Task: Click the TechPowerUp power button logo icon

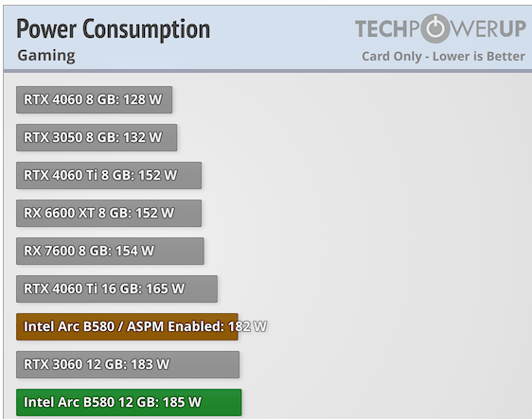Action: (435, 28)
